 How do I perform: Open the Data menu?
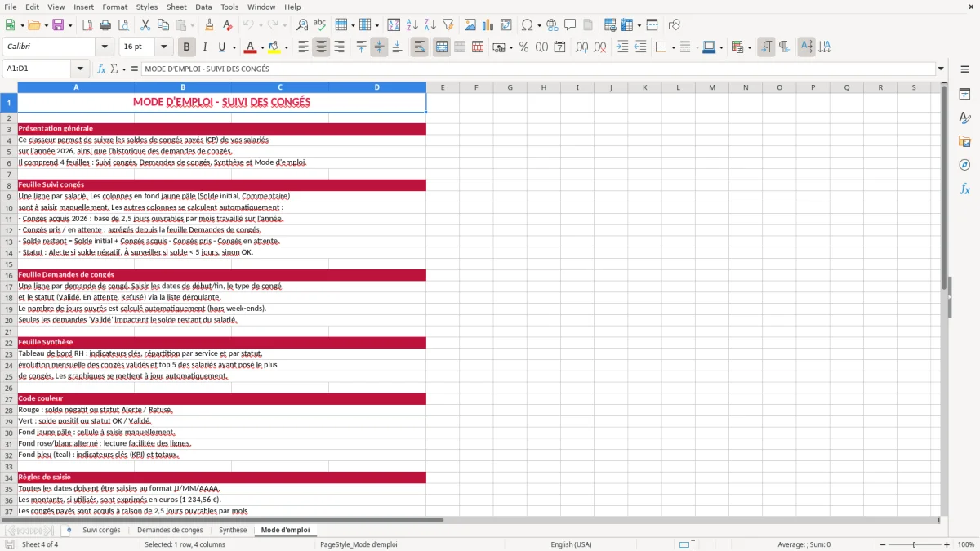(x=203, y=7)
